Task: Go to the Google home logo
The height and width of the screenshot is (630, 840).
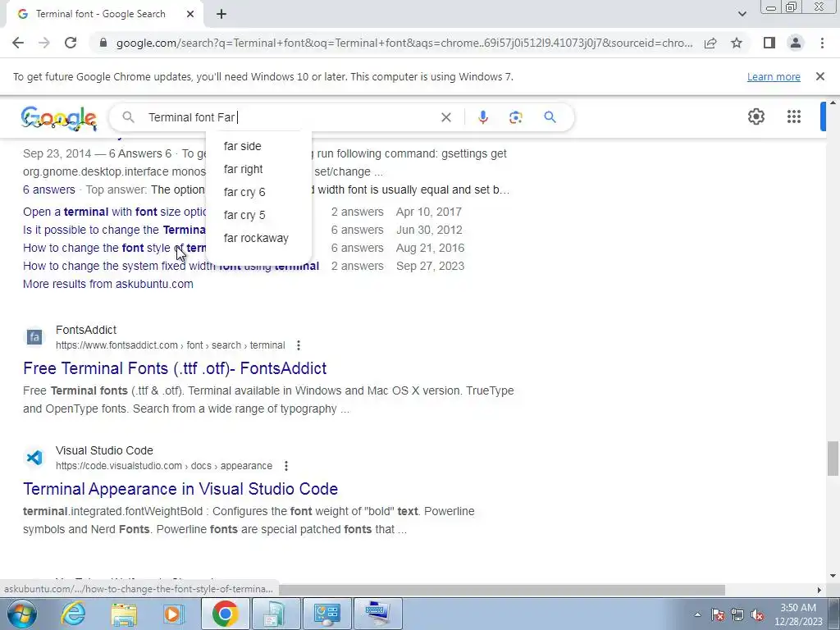Action: point(59,118)
